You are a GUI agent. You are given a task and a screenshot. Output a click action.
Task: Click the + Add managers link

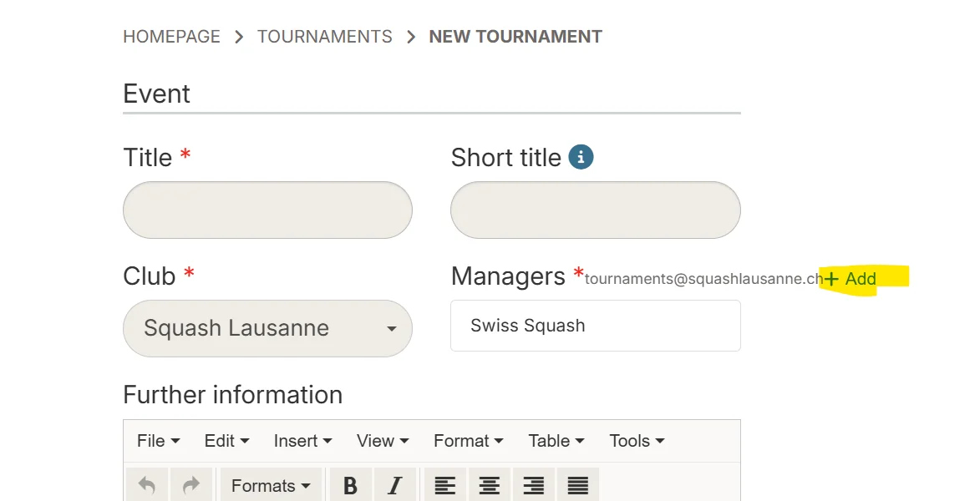850,279
